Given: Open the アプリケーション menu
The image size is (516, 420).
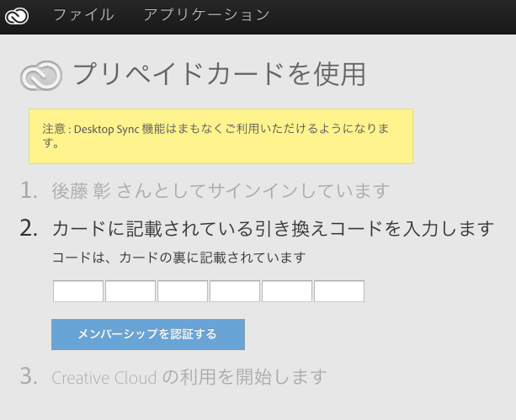Looking at the screenshot, I should pyautogui.click(x=207, y=15).
